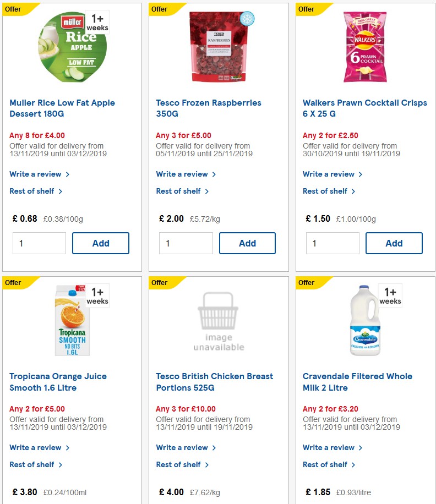Click the quantity field for Walkers crisps
The height and width of the screenshot is (504, 436).
(x=333, y=243)
